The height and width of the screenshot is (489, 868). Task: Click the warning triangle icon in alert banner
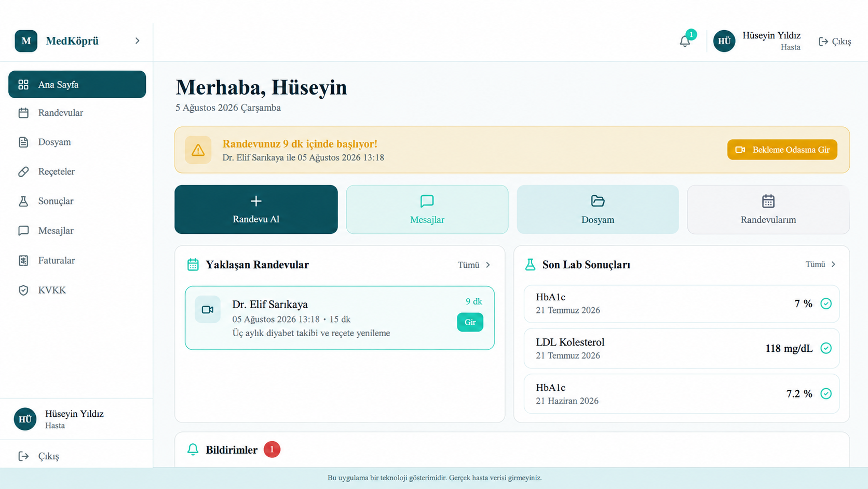coord(198,150)
